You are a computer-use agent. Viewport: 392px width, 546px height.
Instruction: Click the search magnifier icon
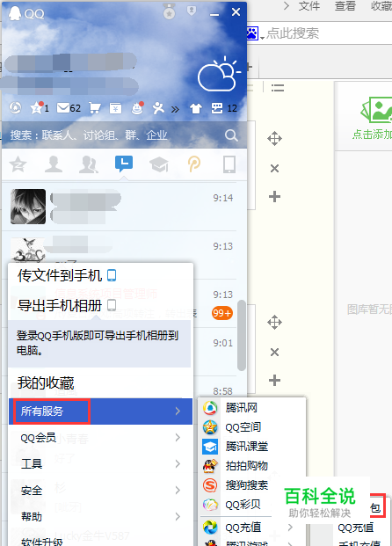pyautogui.click(x=231, y=135)
